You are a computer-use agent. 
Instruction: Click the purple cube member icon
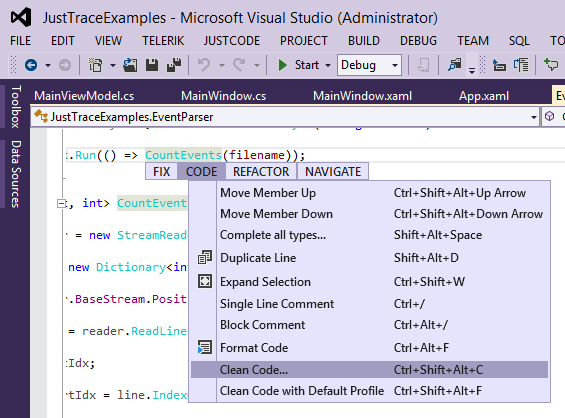point(550,116)
